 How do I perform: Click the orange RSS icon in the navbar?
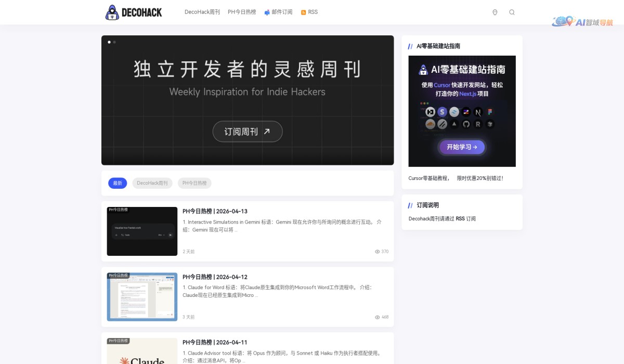pyautogui.click(x=303, y=12)
